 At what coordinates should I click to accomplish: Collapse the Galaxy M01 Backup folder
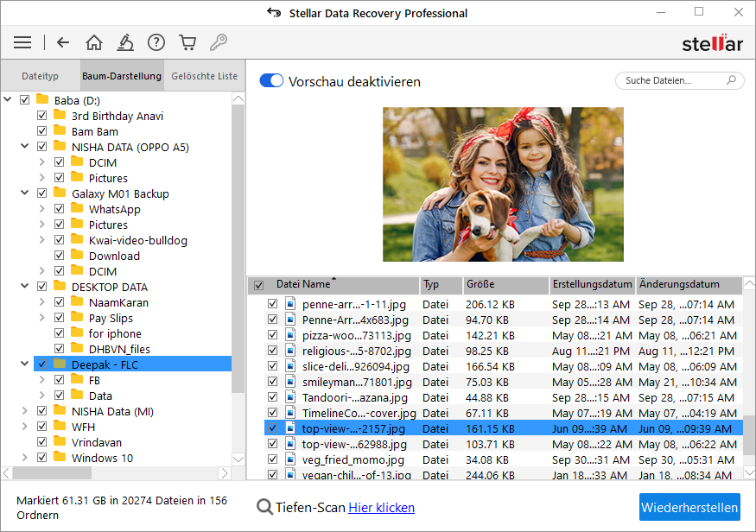click(25, 194)
